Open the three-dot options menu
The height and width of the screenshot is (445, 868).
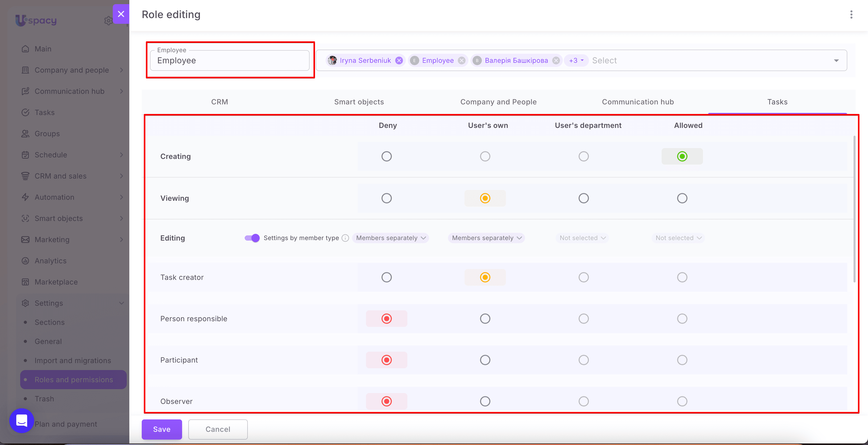(851, 14)
